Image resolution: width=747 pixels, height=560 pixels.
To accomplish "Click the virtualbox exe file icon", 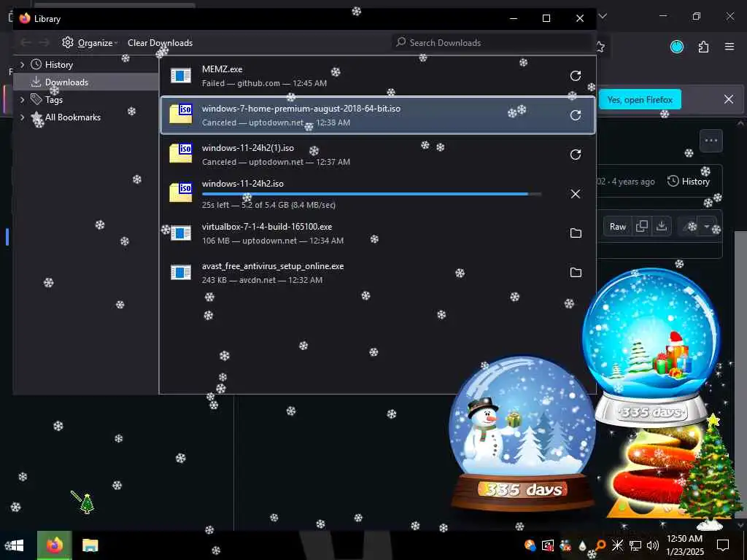I will [181, 233].
